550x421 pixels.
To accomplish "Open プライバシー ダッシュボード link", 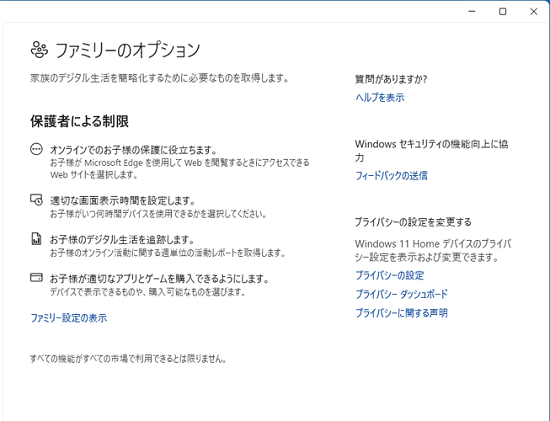I will point(402,294).
